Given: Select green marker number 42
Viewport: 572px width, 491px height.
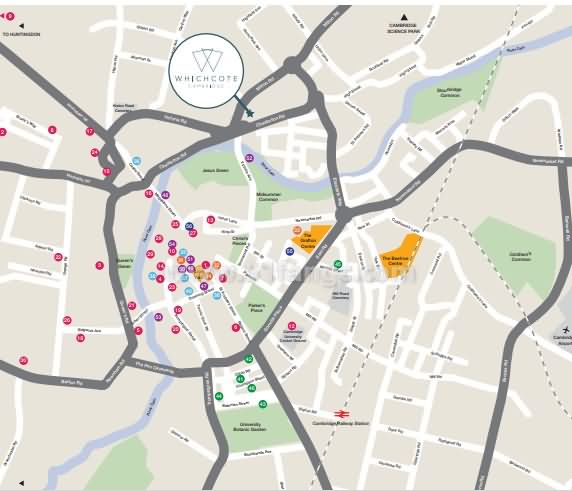Looking at the screenshot, I should (x=249, y=359).
